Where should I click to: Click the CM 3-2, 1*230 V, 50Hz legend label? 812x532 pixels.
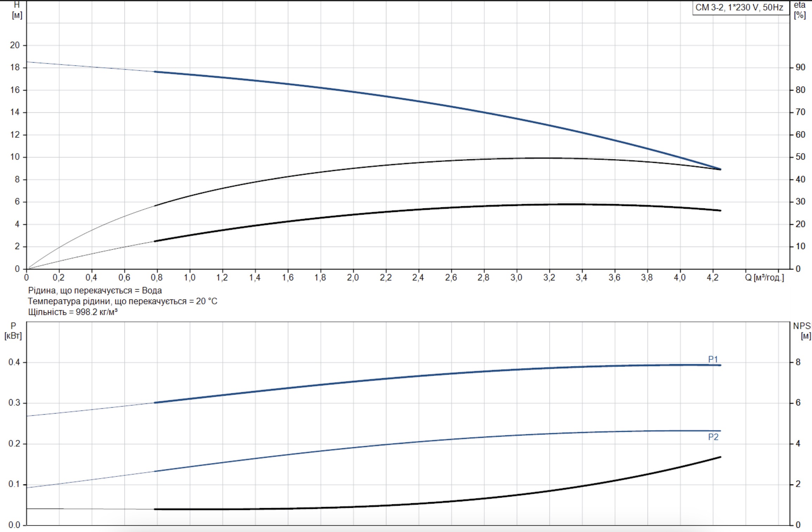click(x=740, y=7)
